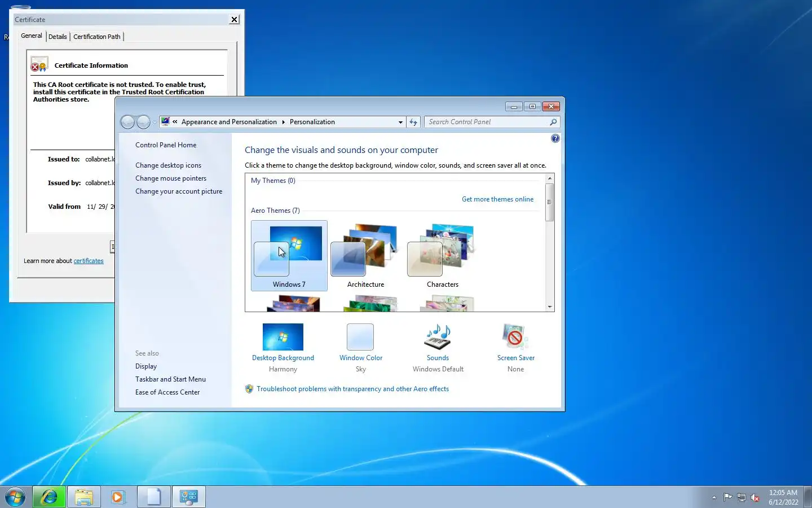Screen dimensions: 812x508
Task: Open the address bar history dropdown
Action: (400, 122)
